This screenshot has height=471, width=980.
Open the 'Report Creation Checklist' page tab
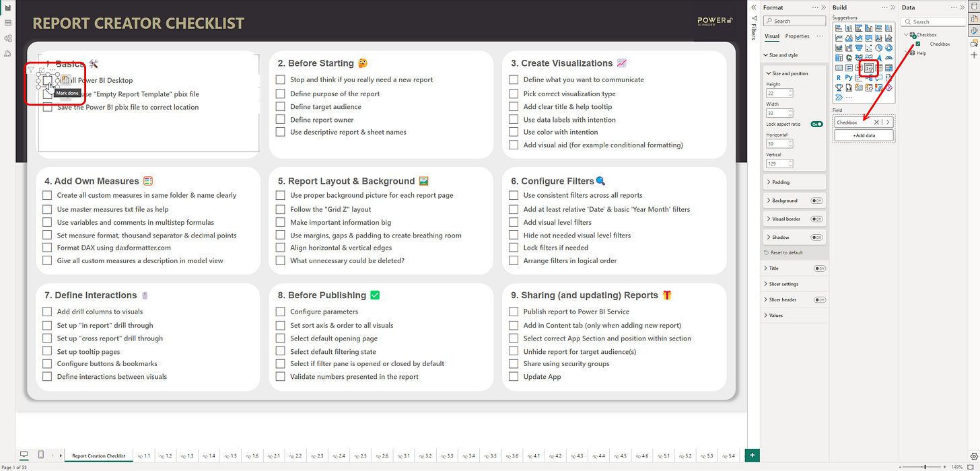pyautogui.click(x=99, y=456)
